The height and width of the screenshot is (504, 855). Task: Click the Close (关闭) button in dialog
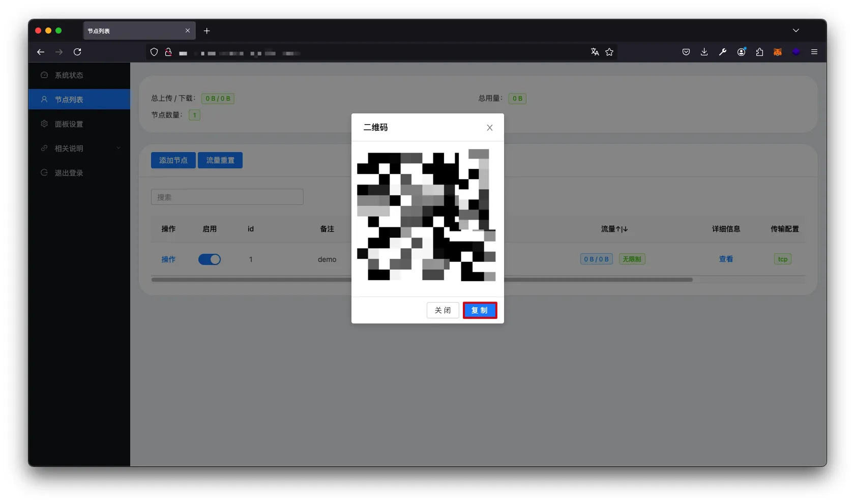(443, 310)
